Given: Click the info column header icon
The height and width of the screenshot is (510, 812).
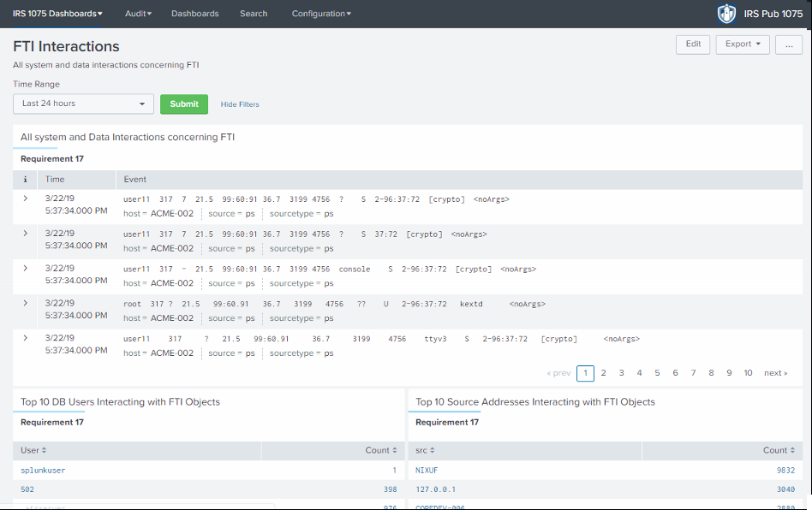Looking at the screenshot, I should [25, 180].
